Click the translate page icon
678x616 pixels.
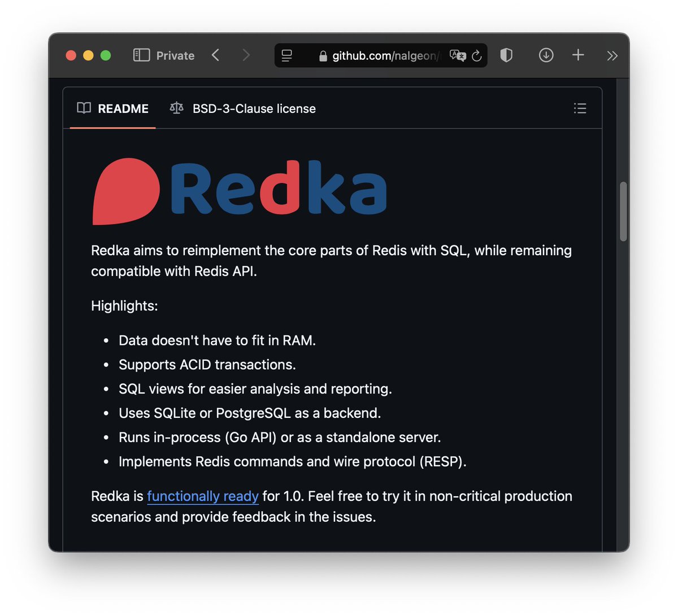click(x=458, y=55)
